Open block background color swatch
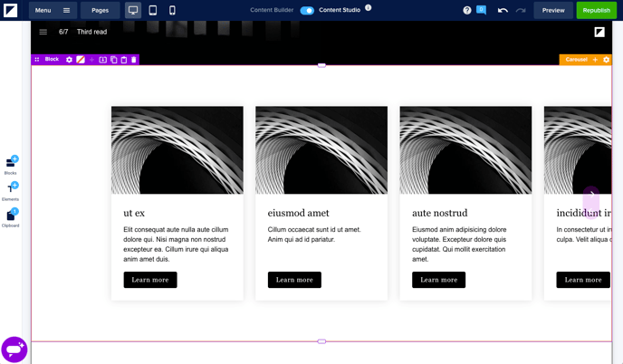The width and height of the screenshot is (623, 364). (x=81, y=60)
